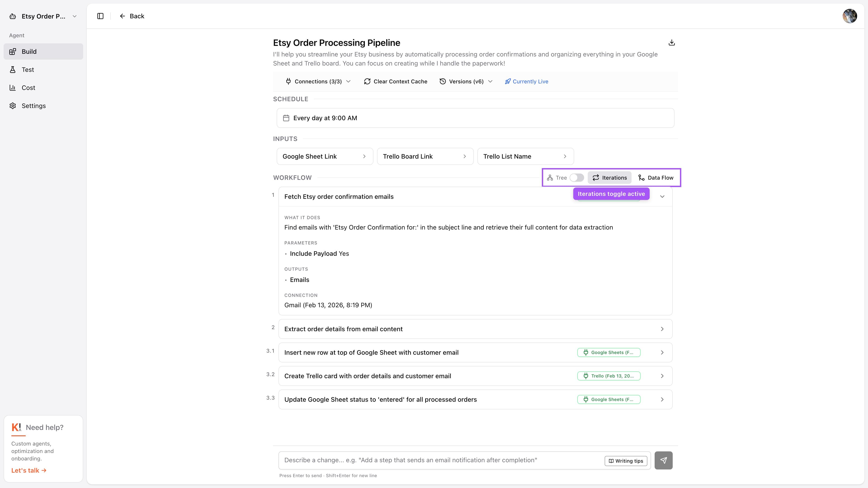Click the Currently Live rocket icon
868x488 pixels.
(x=507, y=81)
